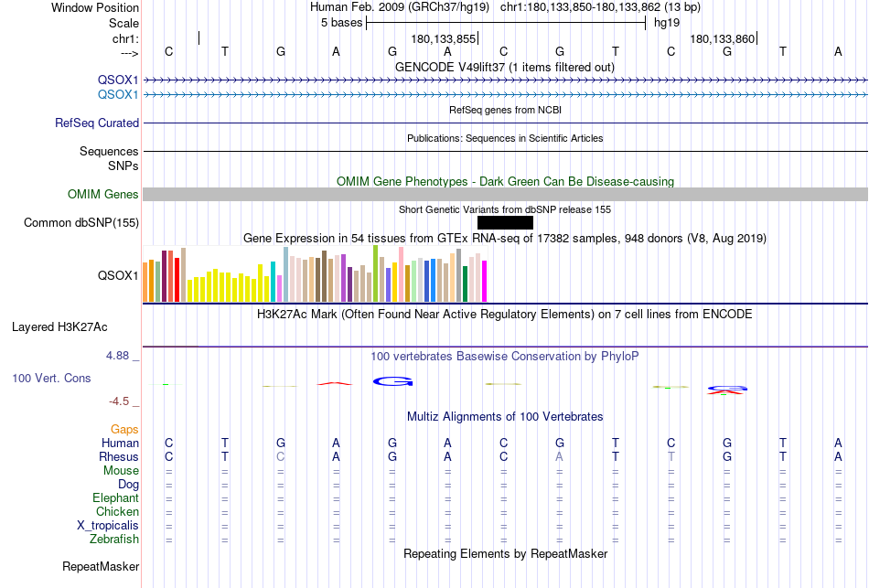This screenshot has width=869, height=588.
Task: Select the X_tropicalis alignment row label
Action: [x=108, y=526]
